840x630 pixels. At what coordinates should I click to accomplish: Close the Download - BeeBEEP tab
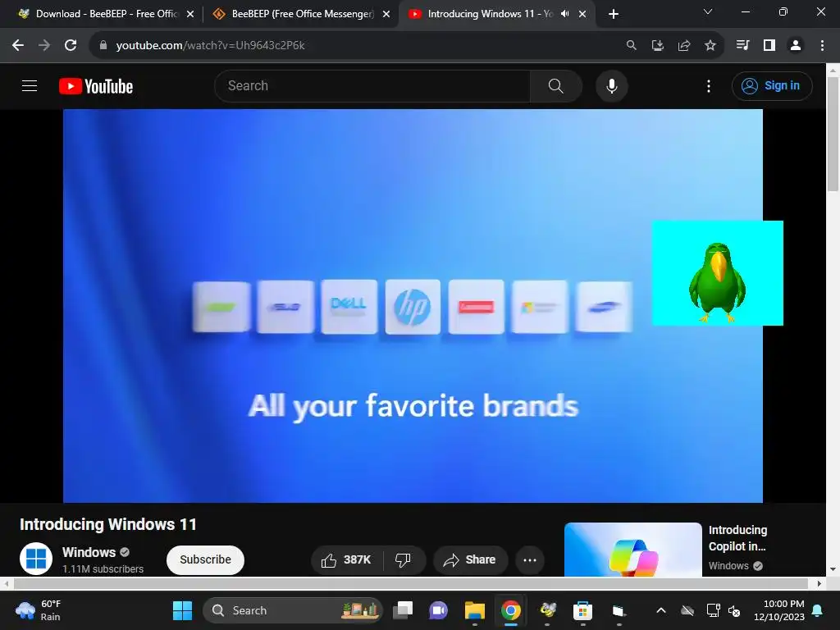190,15
